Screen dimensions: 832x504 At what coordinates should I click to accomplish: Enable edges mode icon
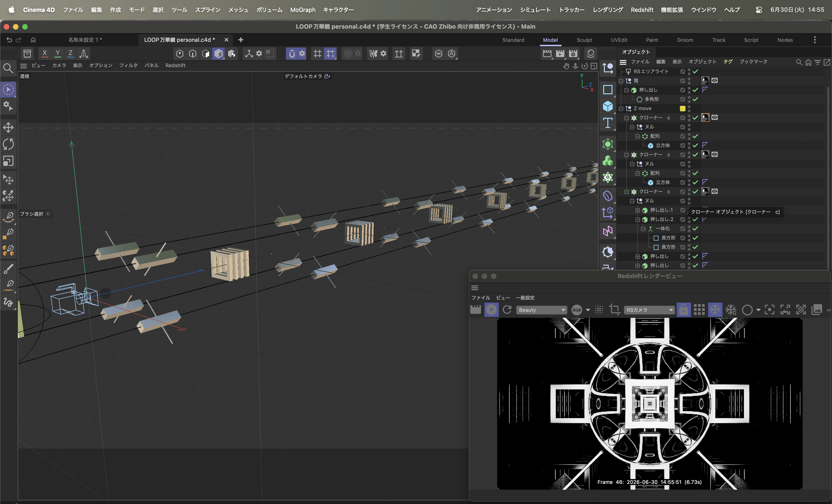coord(193,53)
